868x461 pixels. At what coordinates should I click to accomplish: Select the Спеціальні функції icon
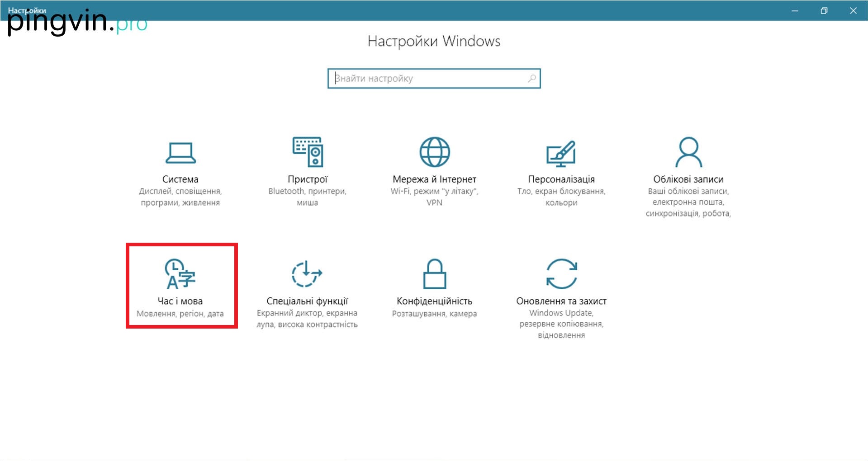pos(307,274)
